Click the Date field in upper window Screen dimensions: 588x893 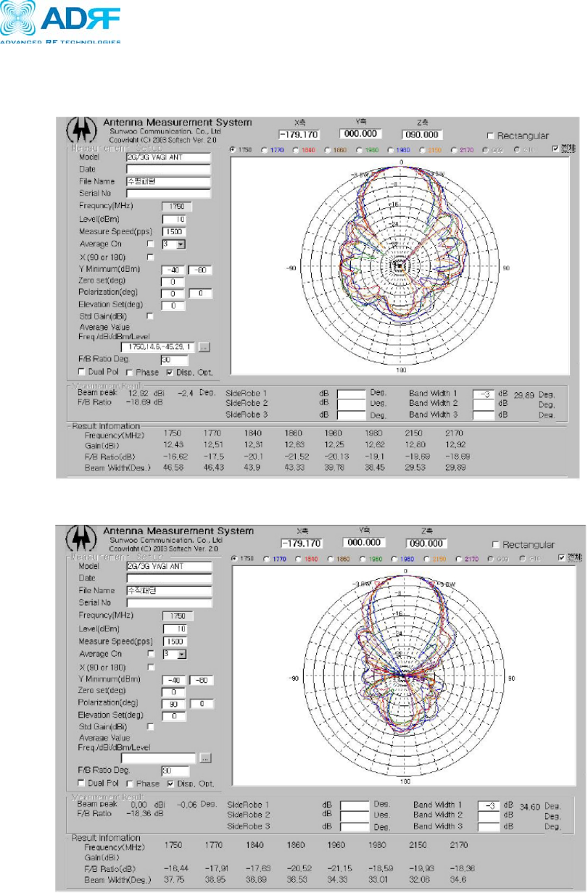168,168
